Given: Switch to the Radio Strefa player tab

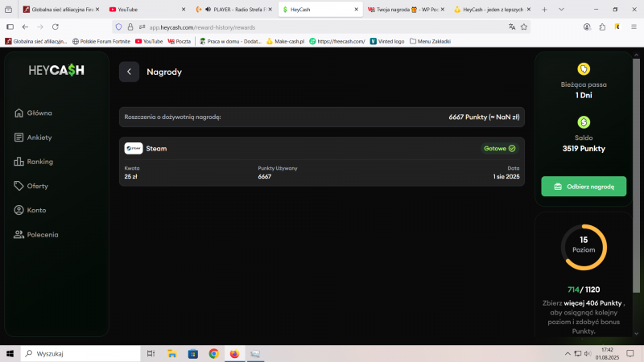Looking at the screenshot, I should tap(233, 10).
